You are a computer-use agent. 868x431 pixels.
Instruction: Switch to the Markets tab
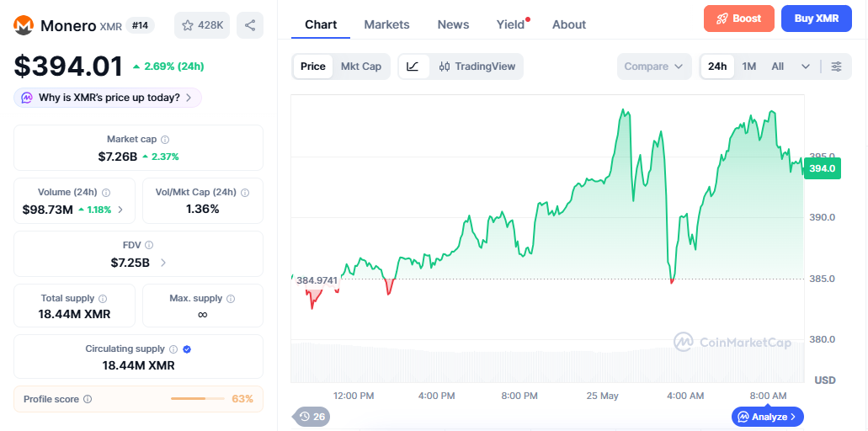(387, 25)
